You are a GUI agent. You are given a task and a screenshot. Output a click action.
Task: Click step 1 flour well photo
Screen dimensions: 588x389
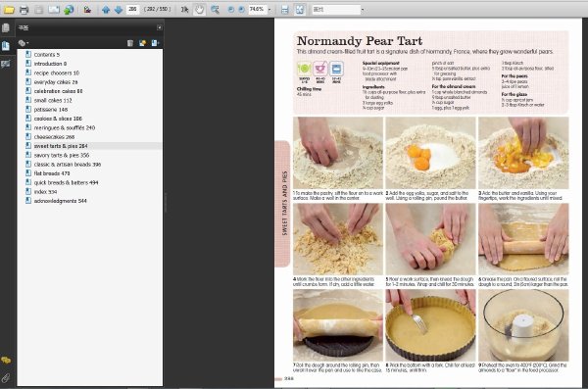click(338, 153)
